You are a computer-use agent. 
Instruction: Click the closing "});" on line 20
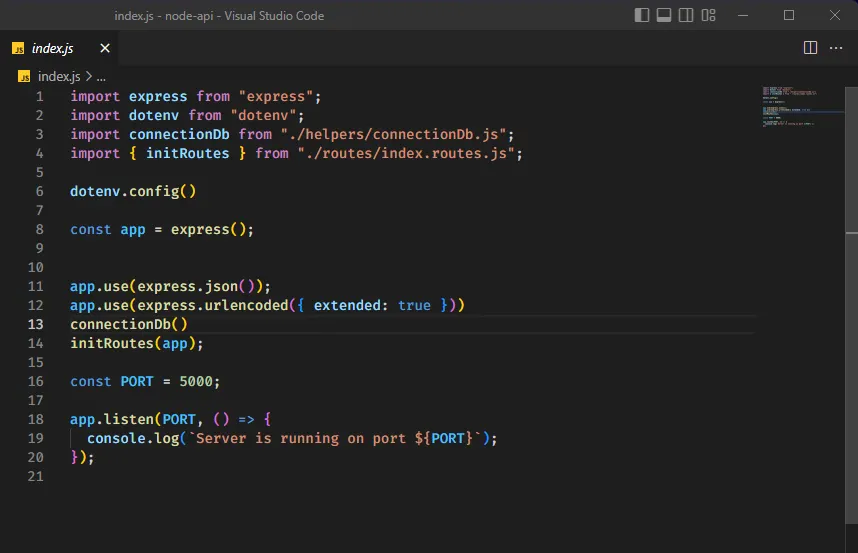(x=82, y=457)
